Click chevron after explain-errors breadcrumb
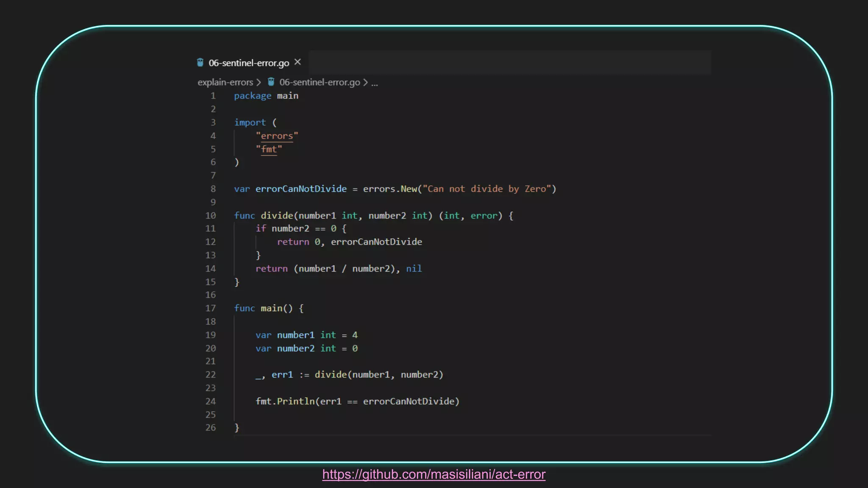This screenshot has width=868, height=488. click(x=259, y=82)
